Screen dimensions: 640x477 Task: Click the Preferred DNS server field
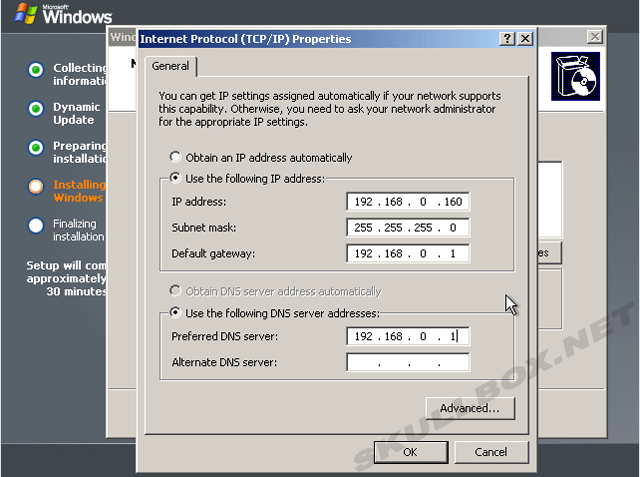click(408, 336)
